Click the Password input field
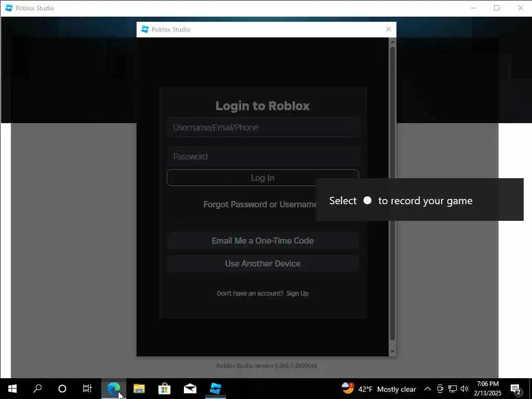Image resolution: width=532 pixels, height=399 pixels. pos(262,156)
